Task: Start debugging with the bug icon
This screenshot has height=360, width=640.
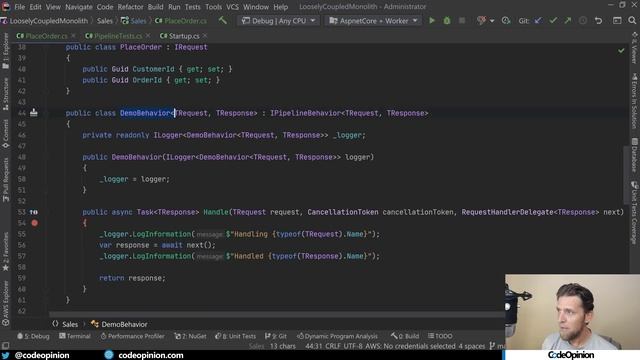Action: click(x=447, y=20)
